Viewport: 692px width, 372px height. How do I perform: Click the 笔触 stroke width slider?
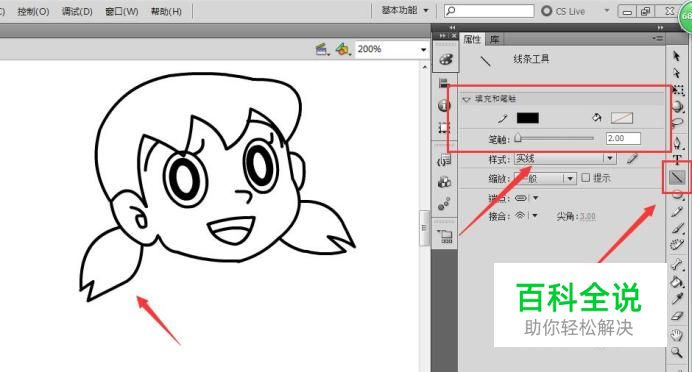click(555, 138)
